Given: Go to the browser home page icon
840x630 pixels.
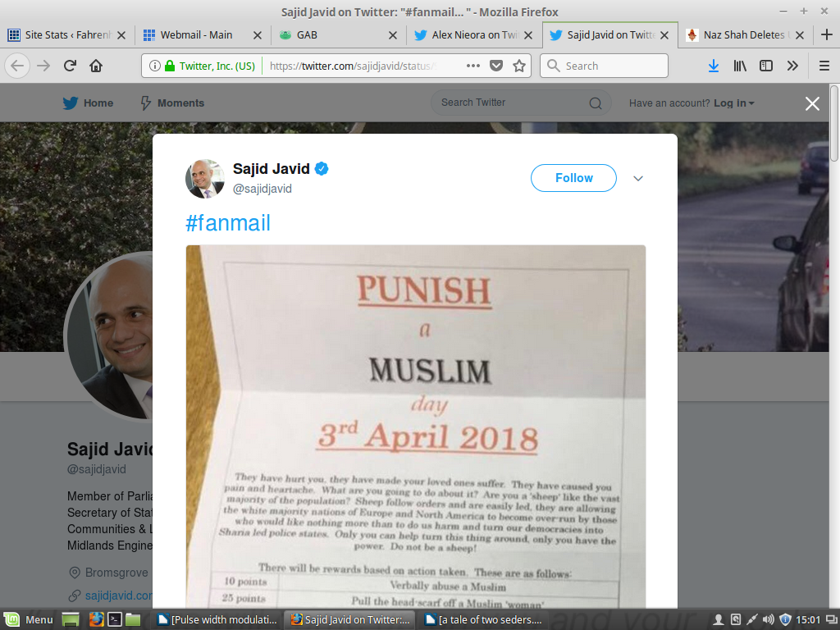Looking at the screenshot, I should click(x=96, y=66).
